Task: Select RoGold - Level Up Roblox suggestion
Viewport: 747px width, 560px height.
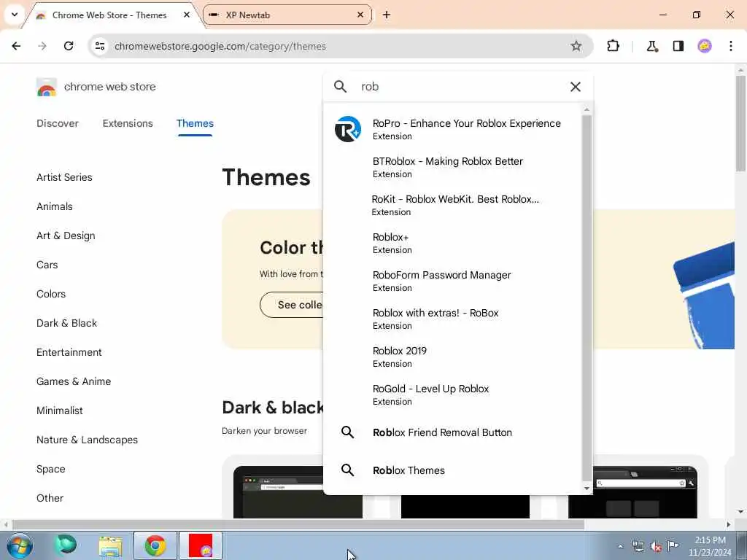Action: click(x=452, y=394)
